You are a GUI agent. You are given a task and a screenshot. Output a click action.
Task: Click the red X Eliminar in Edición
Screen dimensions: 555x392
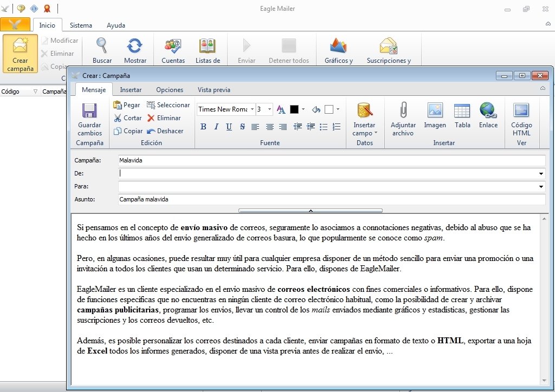coord(164,118)
